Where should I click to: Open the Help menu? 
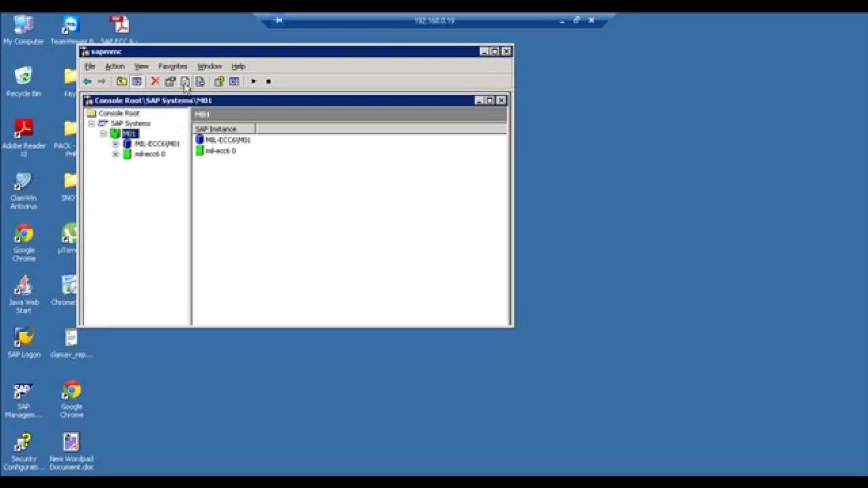point(238,66)
